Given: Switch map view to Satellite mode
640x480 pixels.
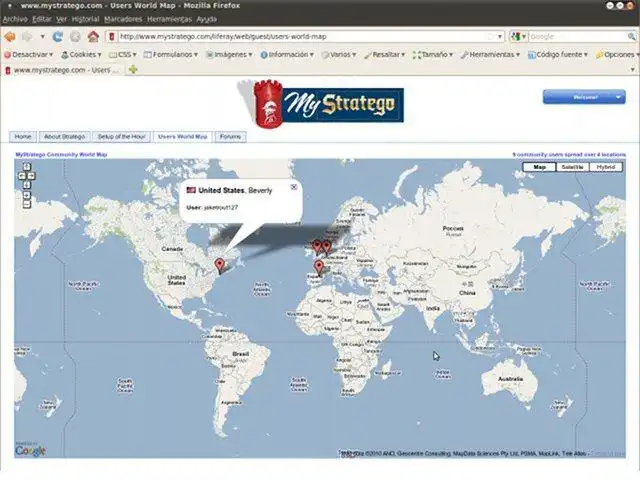Looking at the screenshot, I should point(572,167).
